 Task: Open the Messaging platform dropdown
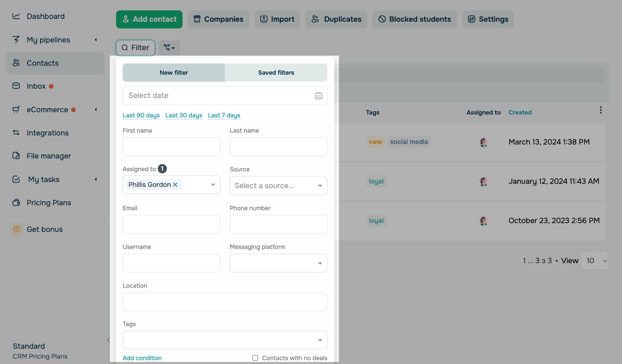[278, 263]
